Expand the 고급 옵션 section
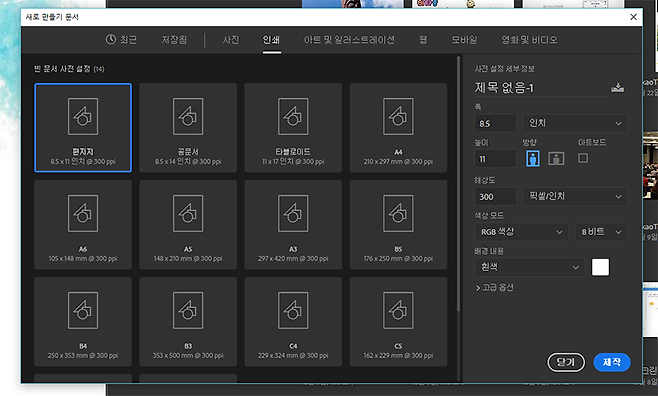Screen dimensions: 658x396 pyautogui.click(x=494, y=288)
